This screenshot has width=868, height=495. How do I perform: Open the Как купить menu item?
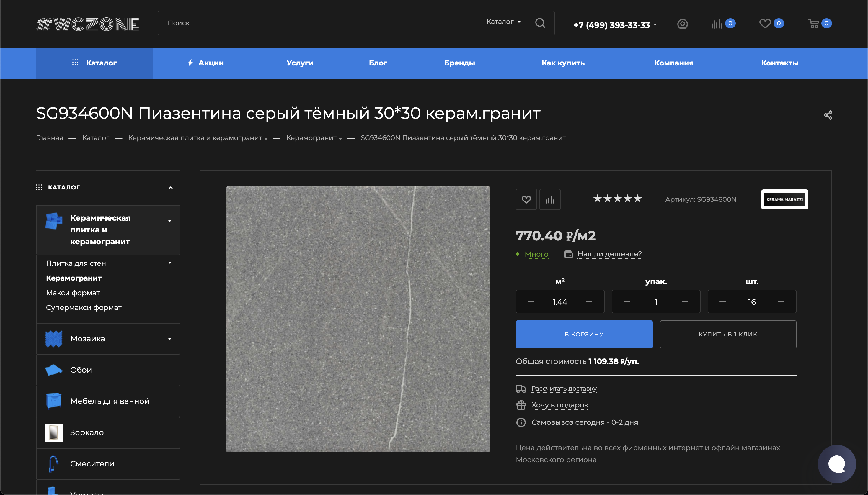click(563, 63)
